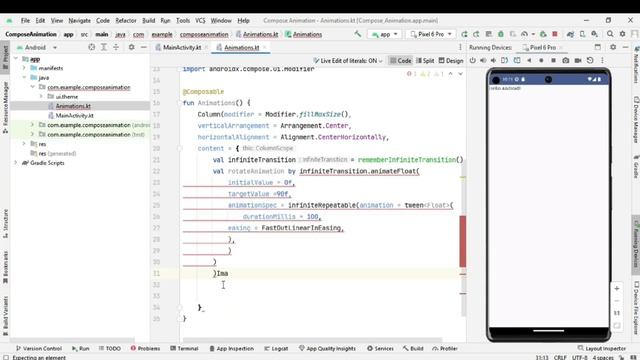Zoom in the emulator display
Viewport: 640px width, 360px height.
tap(617, 289)
